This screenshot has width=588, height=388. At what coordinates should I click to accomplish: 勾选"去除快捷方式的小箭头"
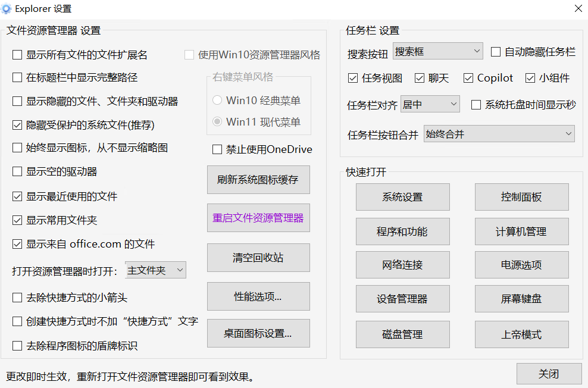click(17, 298)
